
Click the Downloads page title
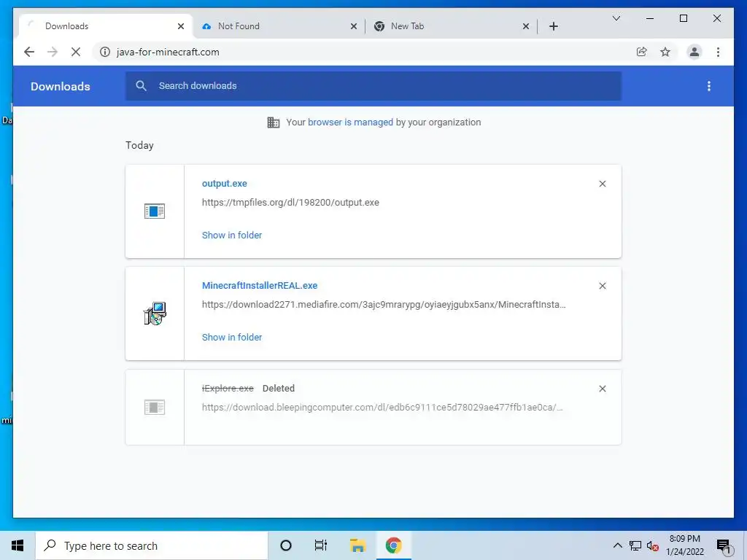61,86
